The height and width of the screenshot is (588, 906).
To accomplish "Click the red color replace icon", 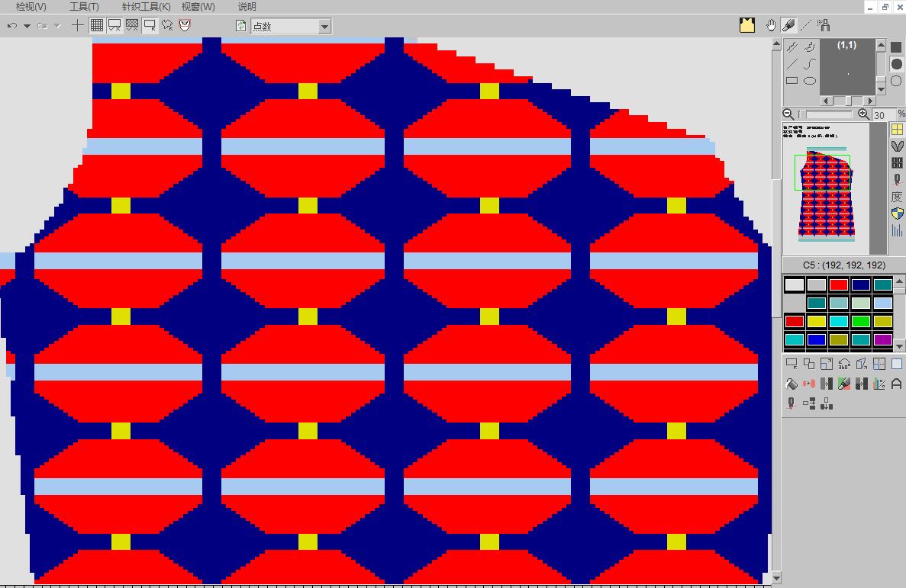I will [x=809, y=384].
